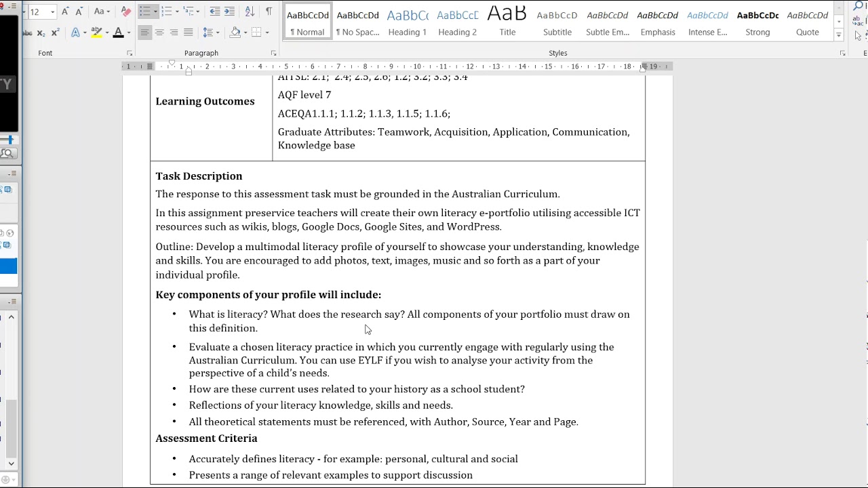Click the up arrow of left panel scrollbar
Image resolution: width=868 pixels, height=488 pixels.
click(x=12, y=317)
